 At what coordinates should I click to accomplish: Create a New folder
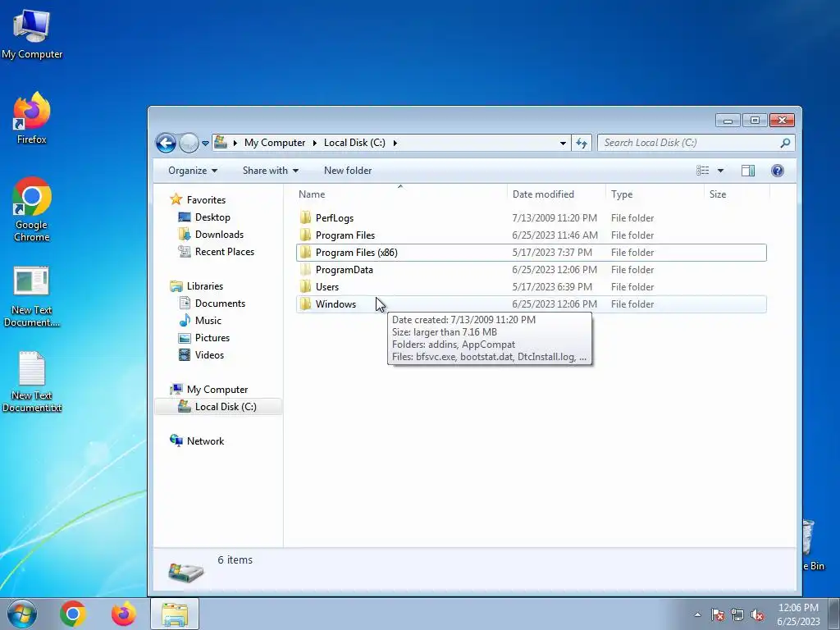tap(348, 171)
